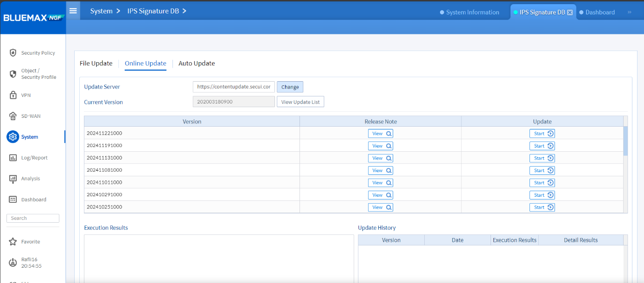This screenshot has height=283, width=644.
Task: Close the IPS Signature DB tab
Action: (x=570, y=13)
